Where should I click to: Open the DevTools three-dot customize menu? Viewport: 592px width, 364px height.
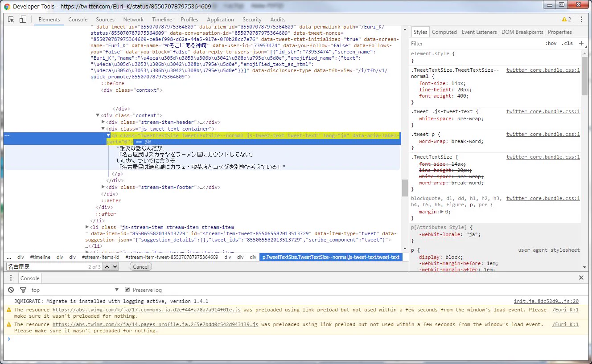(581, 20)
